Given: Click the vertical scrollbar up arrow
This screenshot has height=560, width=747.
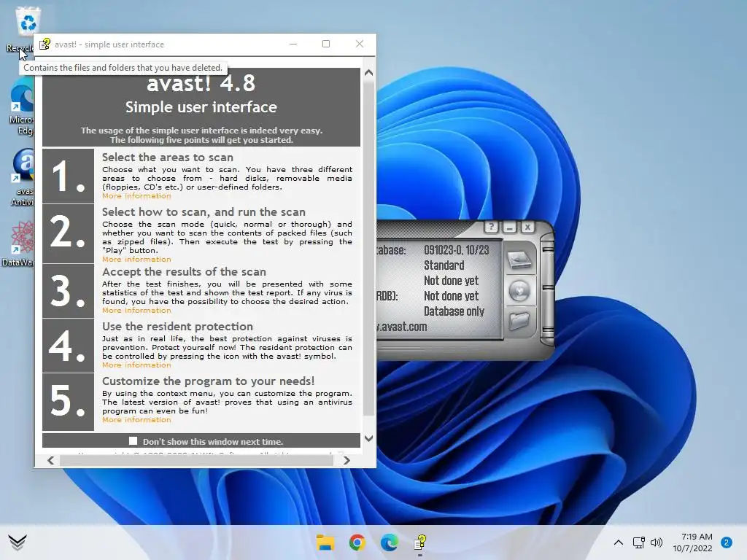Looking at the screenshot, I should (368, 73).
